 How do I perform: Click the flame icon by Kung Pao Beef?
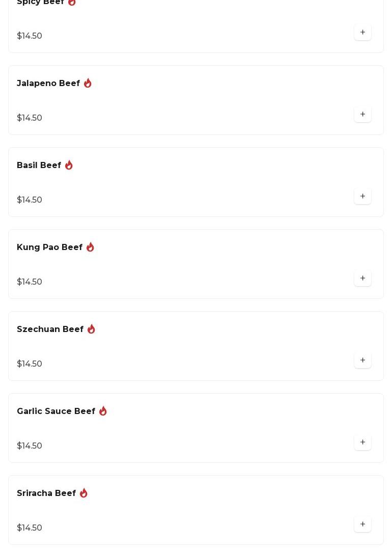[x=90, y=247]
